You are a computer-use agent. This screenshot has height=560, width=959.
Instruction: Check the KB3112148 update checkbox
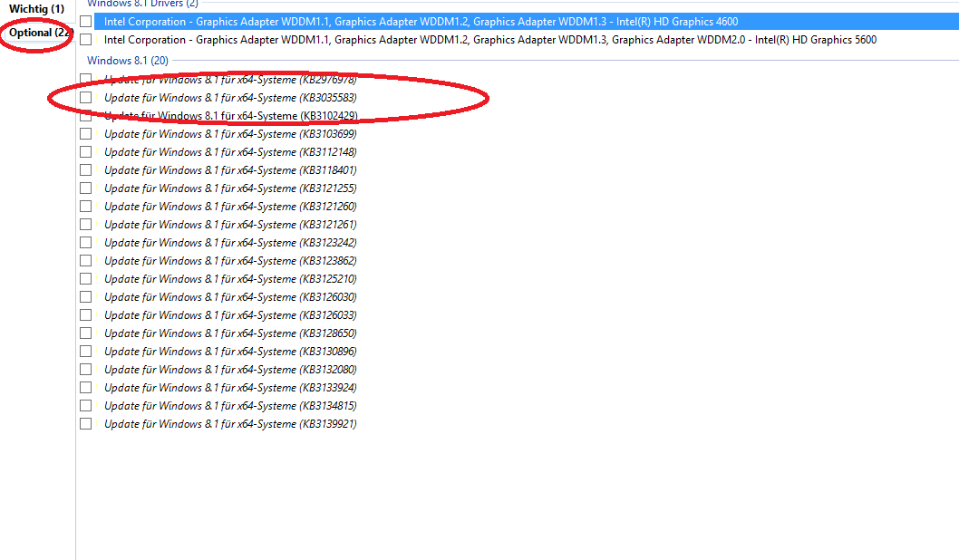(x=86, y=152)
